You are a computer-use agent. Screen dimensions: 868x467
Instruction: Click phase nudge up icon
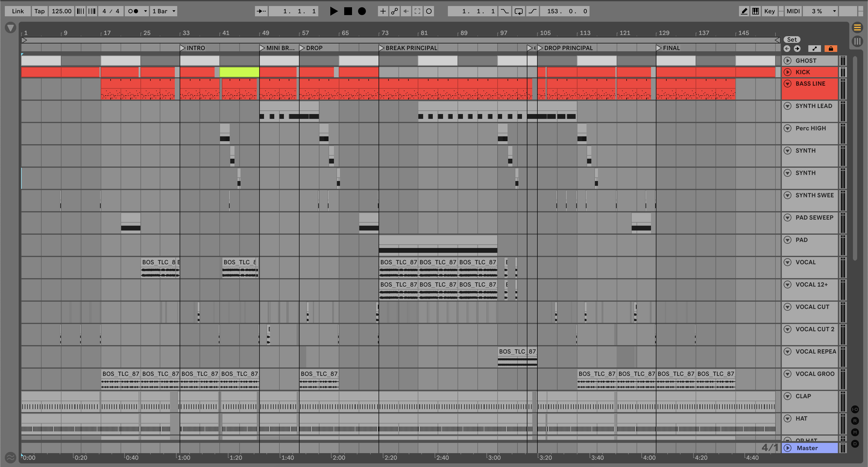[x=92, y=11]
